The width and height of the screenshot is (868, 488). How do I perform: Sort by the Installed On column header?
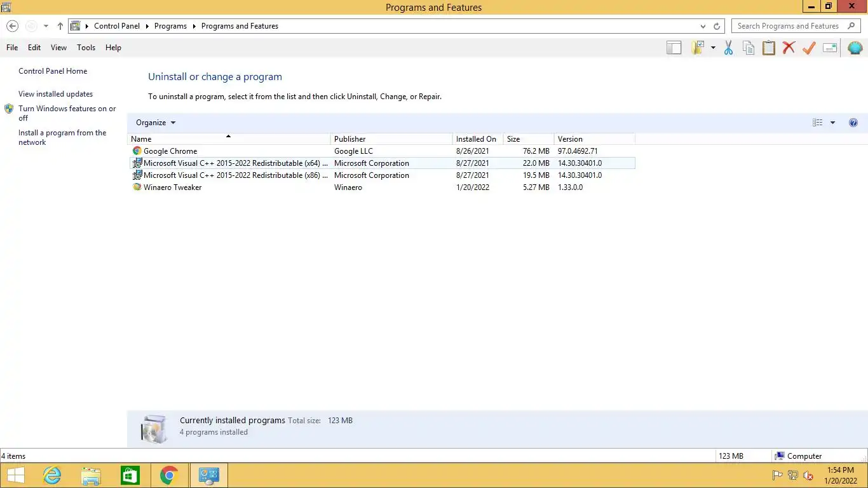coord(478,139)
